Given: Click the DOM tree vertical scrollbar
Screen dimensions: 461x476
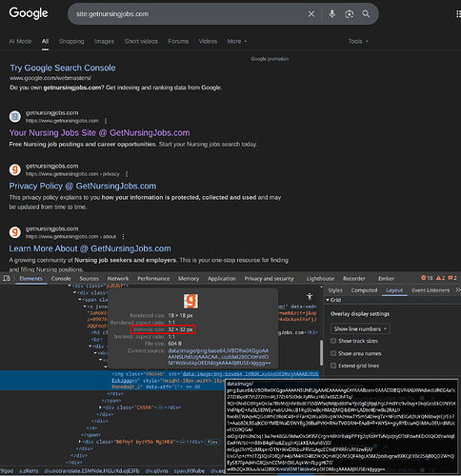Looking at the screenshot, I should [321, 352].
